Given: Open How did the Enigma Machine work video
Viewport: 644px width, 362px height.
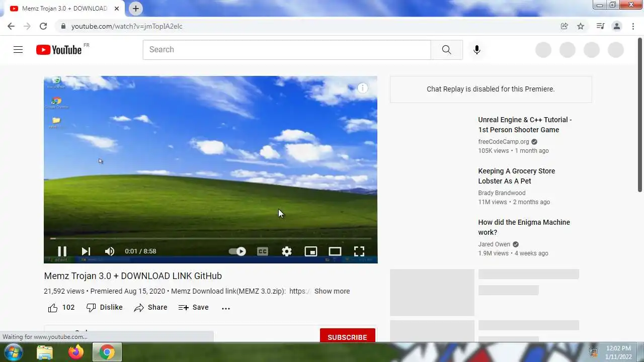Looking at the screenshot, I should (524, 227).
